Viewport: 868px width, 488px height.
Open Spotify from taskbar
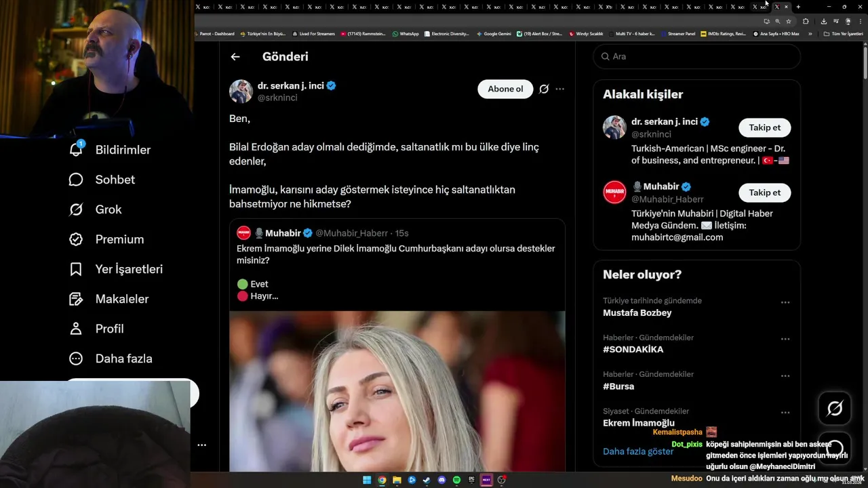pos(456,480)
